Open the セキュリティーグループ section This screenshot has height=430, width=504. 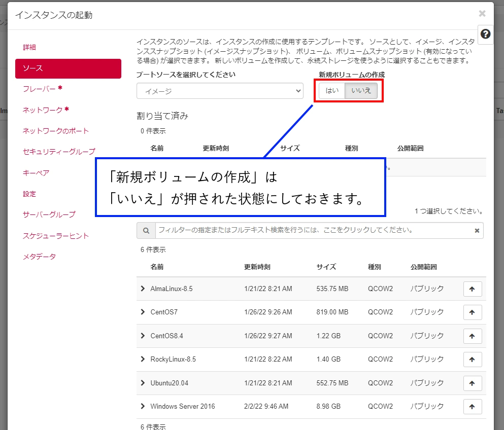[59, 152]
